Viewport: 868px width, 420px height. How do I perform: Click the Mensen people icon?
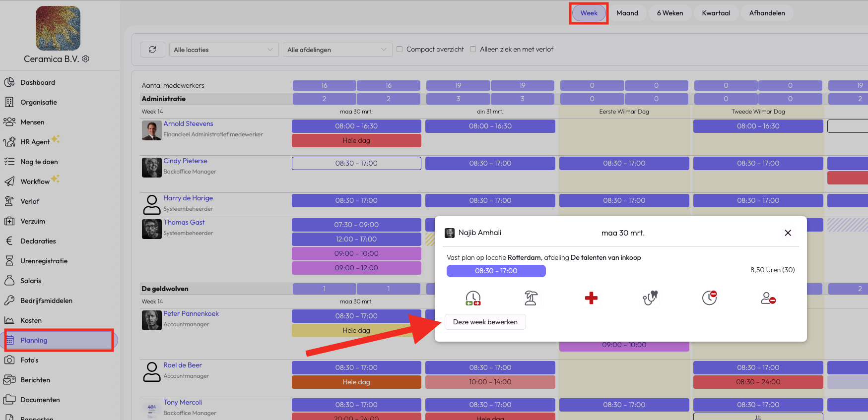click(9, 122)
